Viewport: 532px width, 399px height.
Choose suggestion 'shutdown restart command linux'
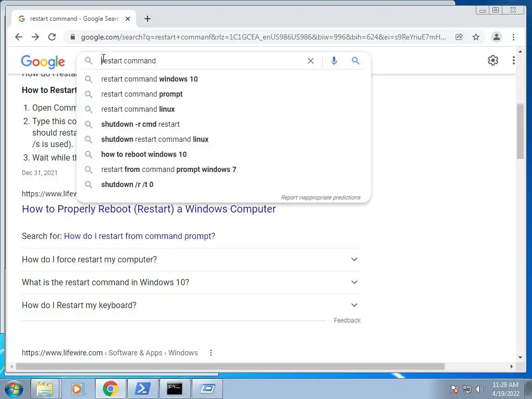pyautogui.click(x=224, y=139)
